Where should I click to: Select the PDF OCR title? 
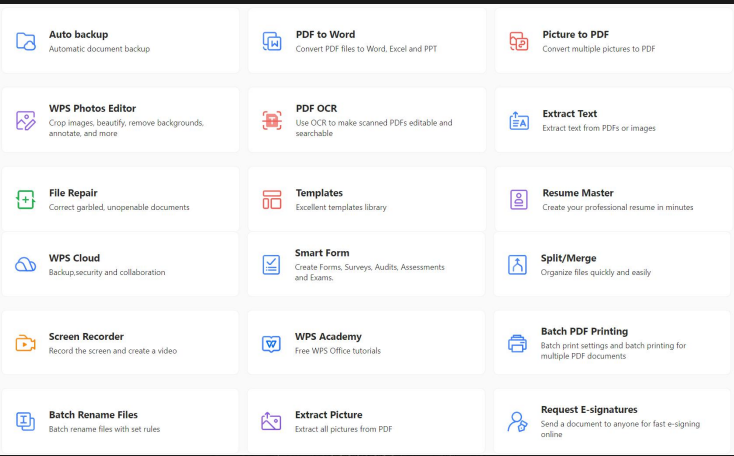click(316, 109)
